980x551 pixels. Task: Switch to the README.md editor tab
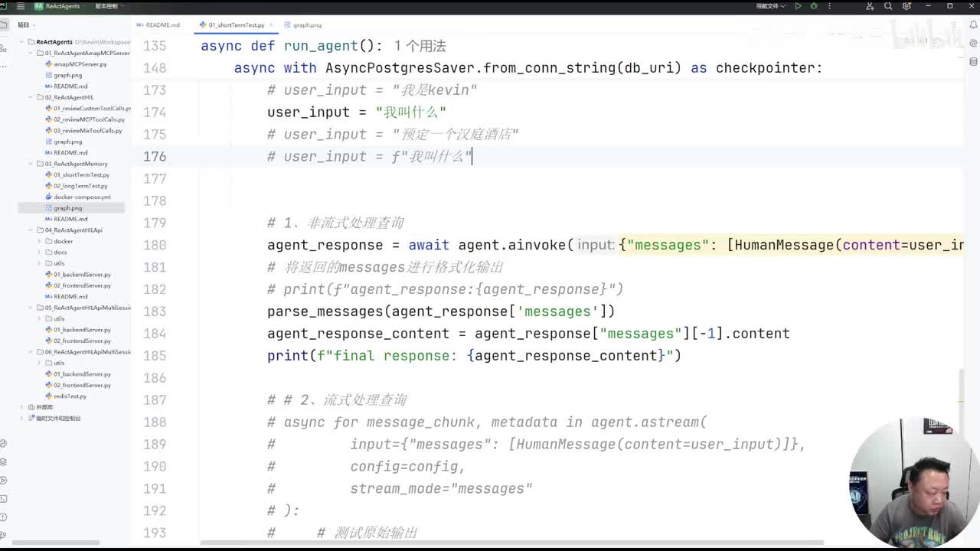click(158, 24)
